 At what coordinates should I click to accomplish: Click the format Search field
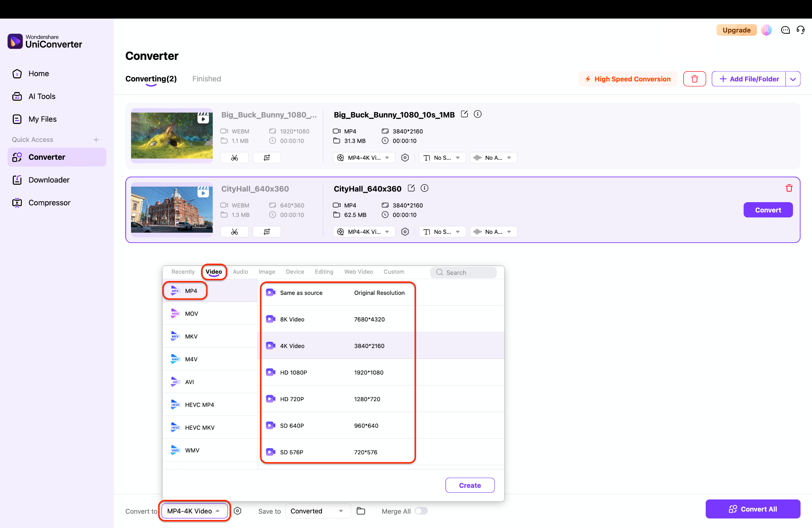coord(463,272)
